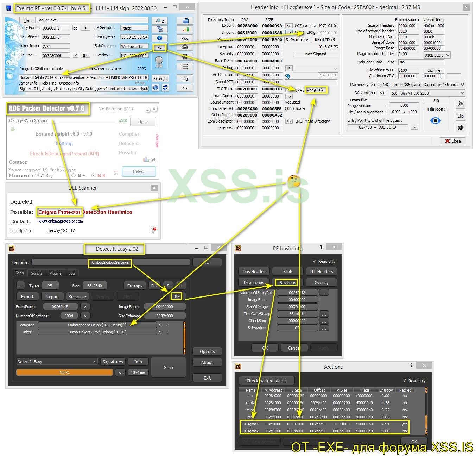Click the home icon button in Exeinfo PE

185,47
